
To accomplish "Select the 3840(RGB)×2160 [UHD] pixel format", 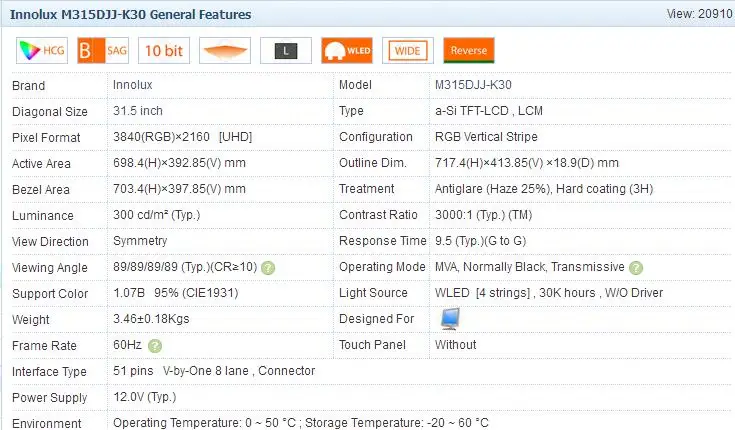I will pyautogui.click(x=182, y=137).
